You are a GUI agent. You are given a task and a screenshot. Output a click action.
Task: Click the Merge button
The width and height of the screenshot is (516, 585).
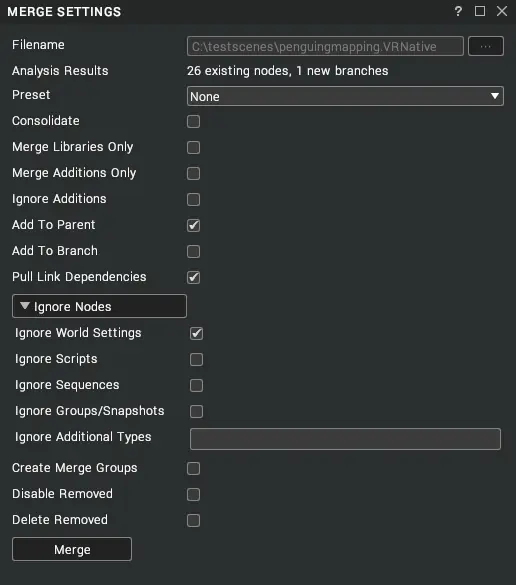[72, 549]
